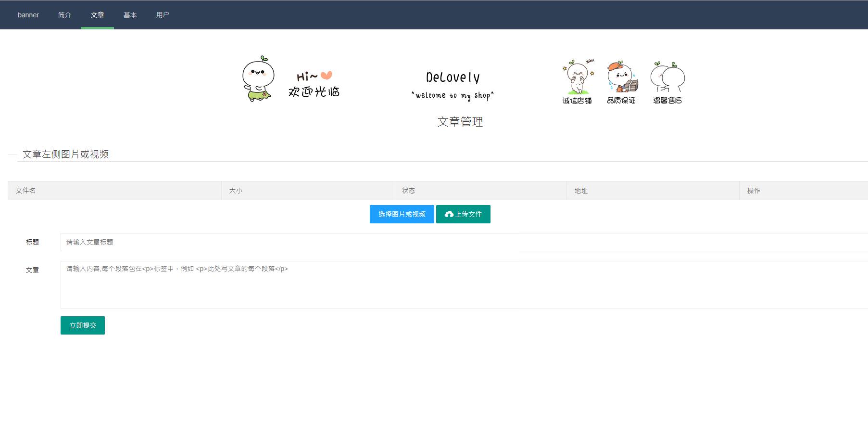Click the 温馨售后 cartoon icon
Image resolution: width=868 pixels, height=426 pixels.
point(667,82)
